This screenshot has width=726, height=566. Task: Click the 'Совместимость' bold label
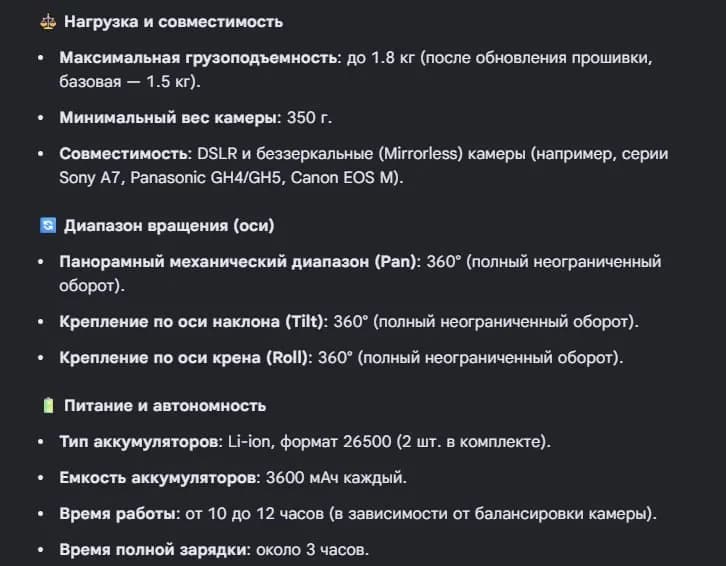point(125,154)
